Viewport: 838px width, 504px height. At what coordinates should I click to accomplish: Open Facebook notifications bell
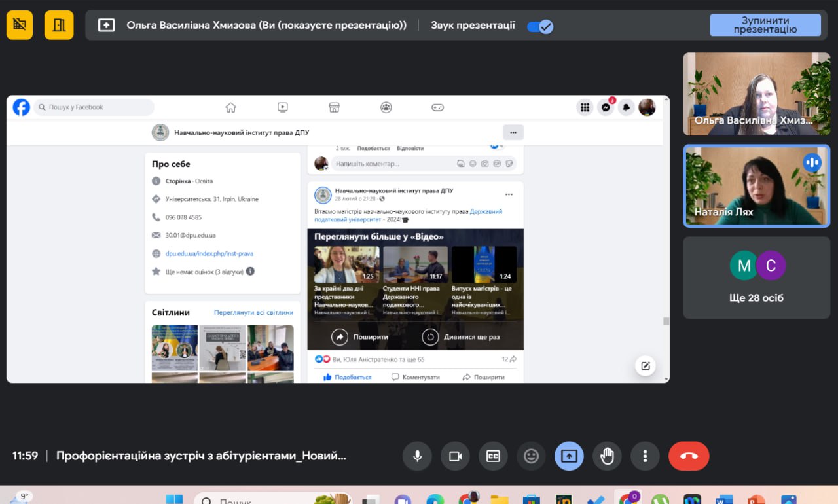click(x=627, y=107)
